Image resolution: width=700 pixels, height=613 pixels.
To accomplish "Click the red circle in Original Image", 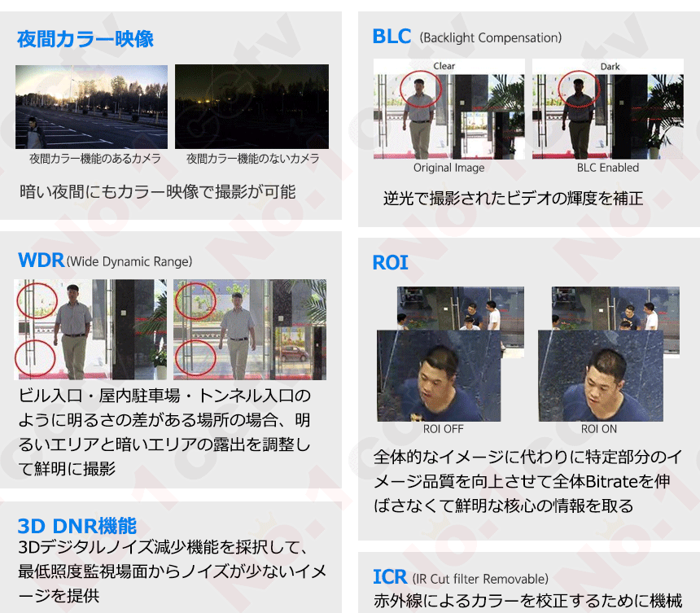I will pyautogui.click(x=421, y=88).
